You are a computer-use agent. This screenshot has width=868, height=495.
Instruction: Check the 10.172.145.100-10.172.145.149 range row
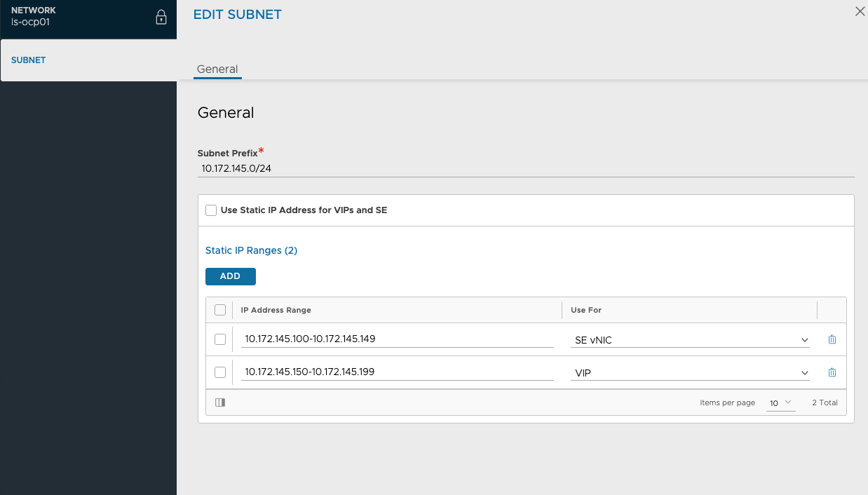(x=220, y=339)
